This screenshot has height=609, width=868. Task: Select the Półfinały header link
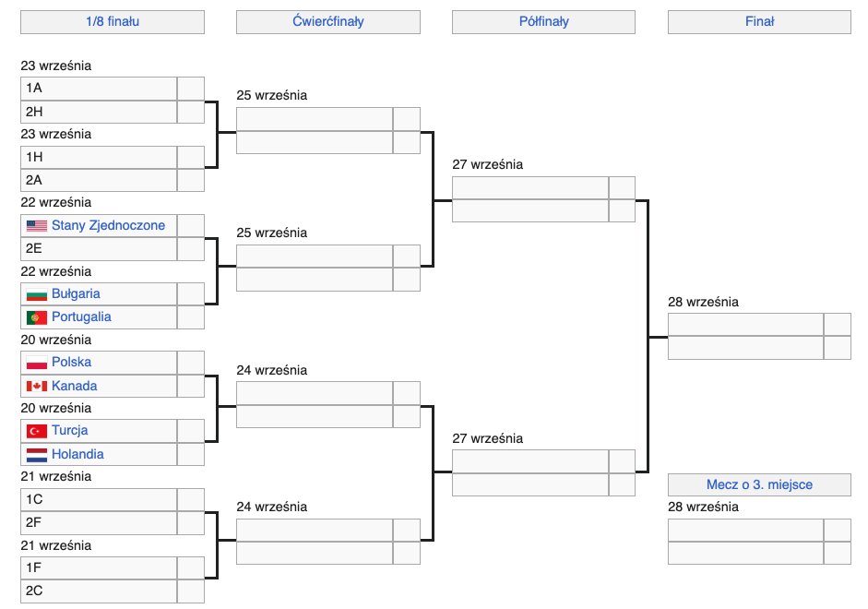click(543, 21)
